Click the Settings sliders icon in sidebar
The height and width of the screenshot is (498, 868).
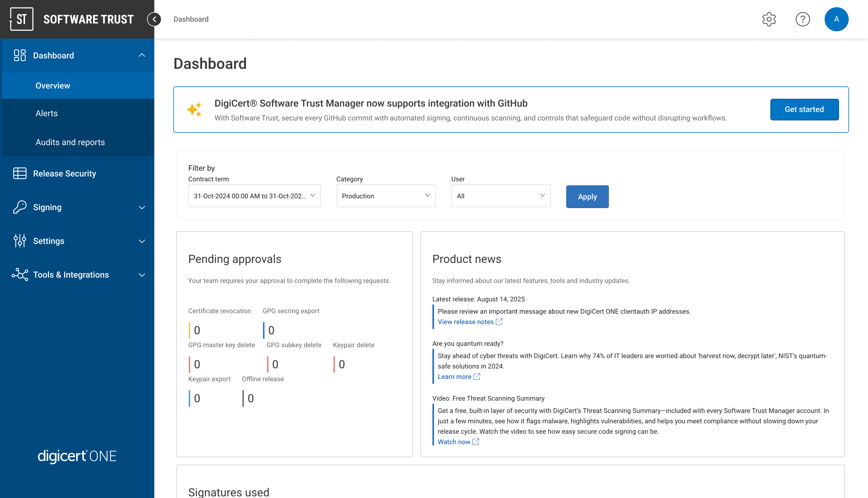tap(20, 241)
